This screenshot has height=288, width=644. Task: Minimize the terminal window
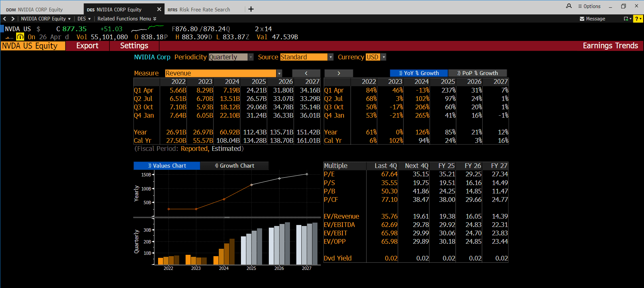point(610,6)
